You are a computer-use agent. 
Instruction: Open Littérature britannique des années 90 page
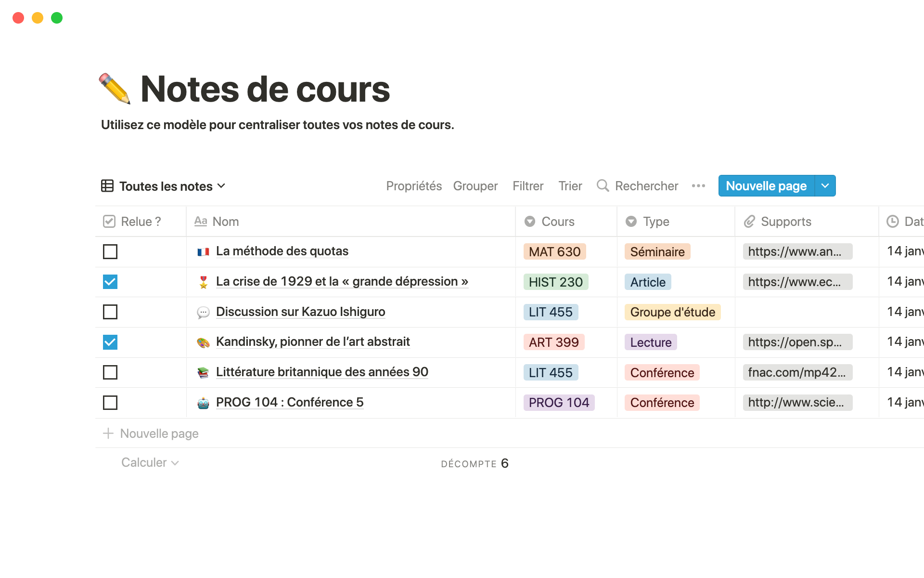[322, 372]
